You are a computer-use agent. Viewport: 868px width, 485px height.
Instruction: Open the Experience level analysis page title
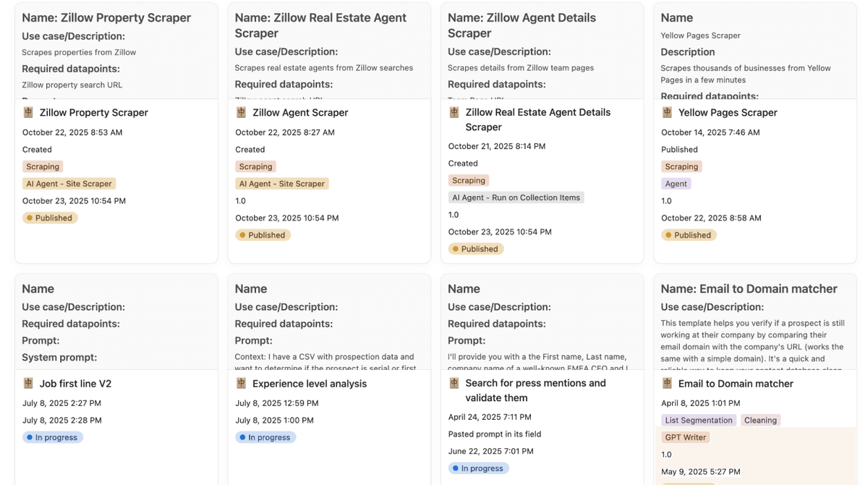click(x=310, y=384)
